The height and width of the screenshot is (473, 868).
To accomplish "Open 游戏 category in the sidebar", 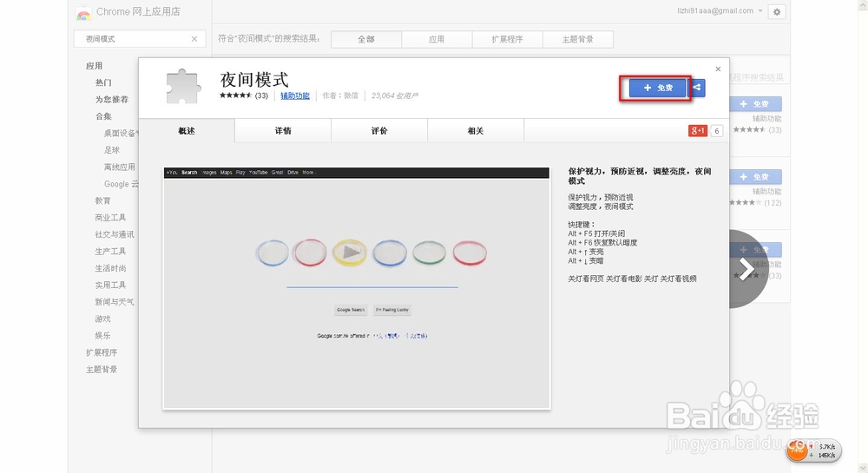I will [x=102, y=319].
